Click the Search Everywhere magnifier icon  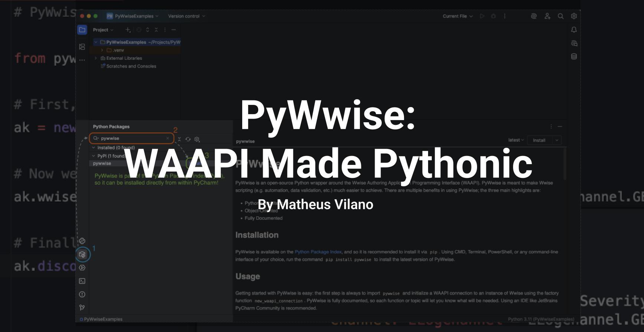[x=561, y=16]
